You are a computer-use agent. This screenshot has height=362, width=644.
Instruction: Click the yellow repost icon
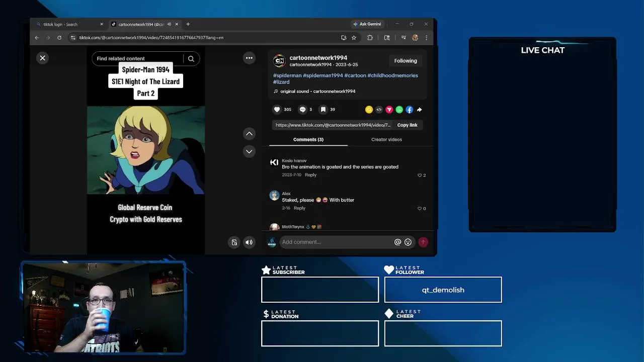(369, 110)
